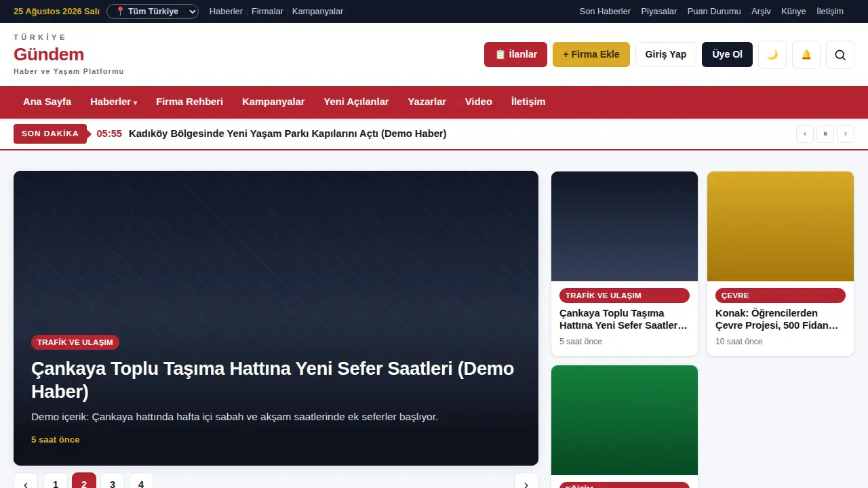Screen dimensions: 868x488
Task: Click Kampanyalar link in top bar
Action: [317, 12]
